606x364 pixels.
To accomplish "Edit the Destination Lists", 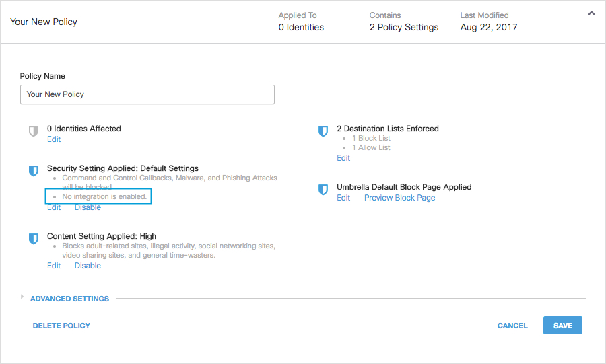I will click(x=343, y=158).
